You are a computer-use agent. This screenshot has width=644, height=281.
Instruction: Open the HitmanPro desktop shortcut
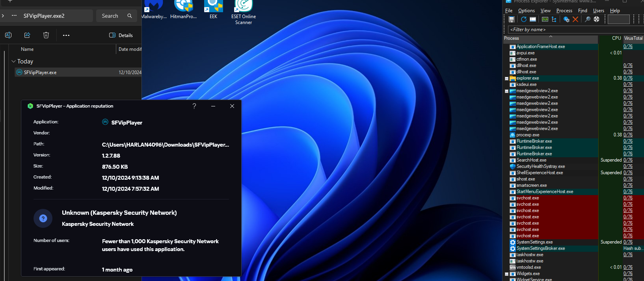[x=183, y=10]
